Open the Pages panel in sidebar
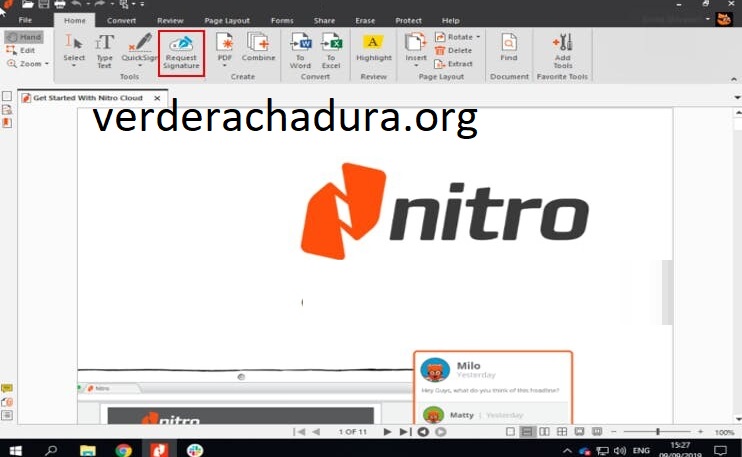This screenshot has height=457, width=742. click(x=7, y=96)
